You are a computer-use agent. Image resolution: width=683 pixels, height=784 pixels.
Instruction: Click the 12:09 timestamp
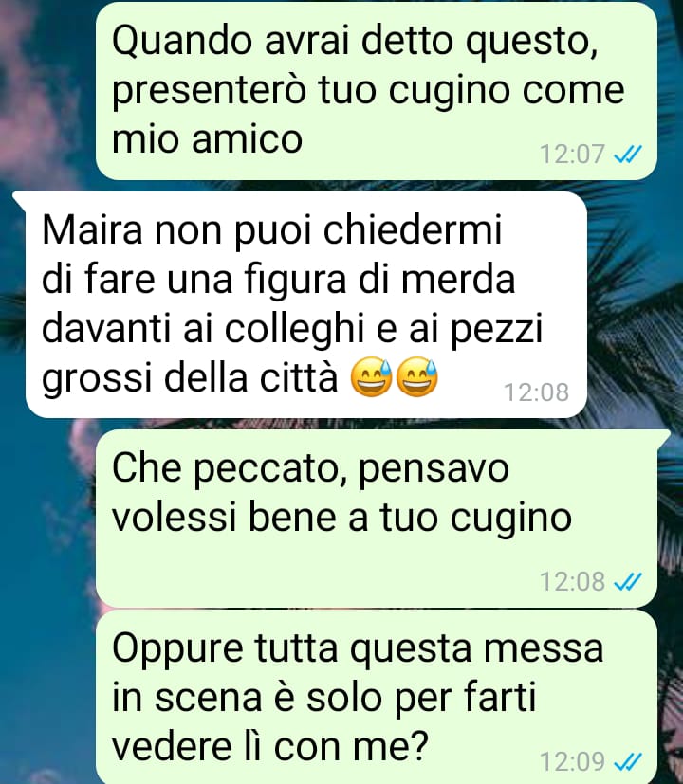572,762
